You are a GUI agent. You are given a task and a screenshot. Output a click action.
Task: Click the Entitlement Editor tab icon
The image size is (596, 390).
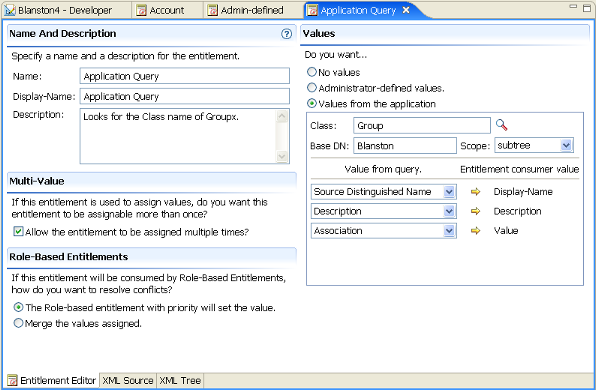pos(12,380)
